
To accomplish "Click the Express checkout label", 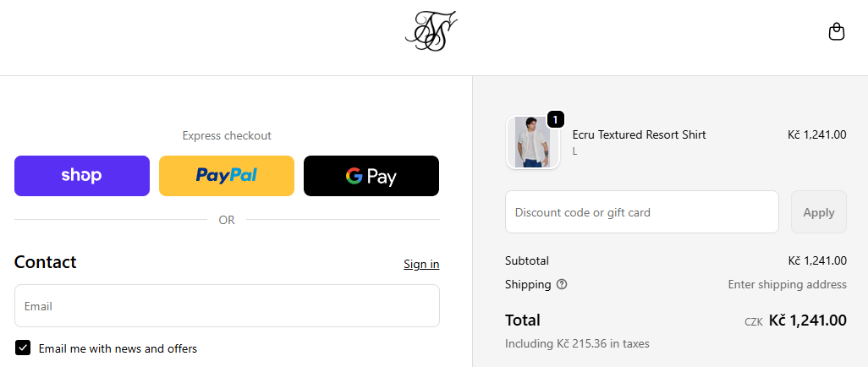I will (227, 135).
